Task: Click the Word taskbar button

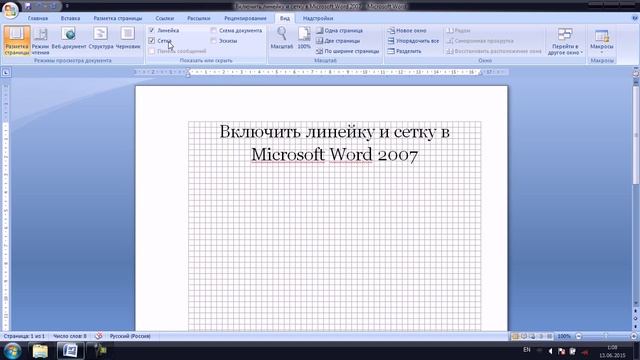Action: click(70, 351)
